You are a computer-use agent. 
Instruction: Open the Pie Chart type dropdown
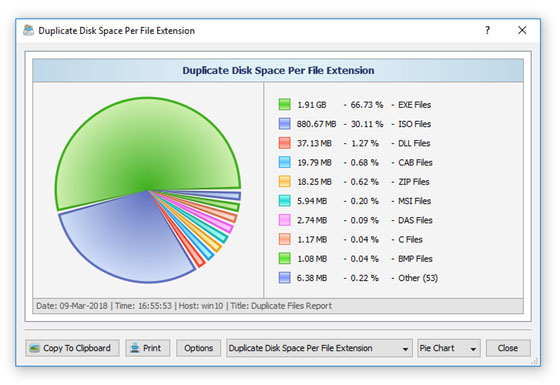[x=449, y=348]
